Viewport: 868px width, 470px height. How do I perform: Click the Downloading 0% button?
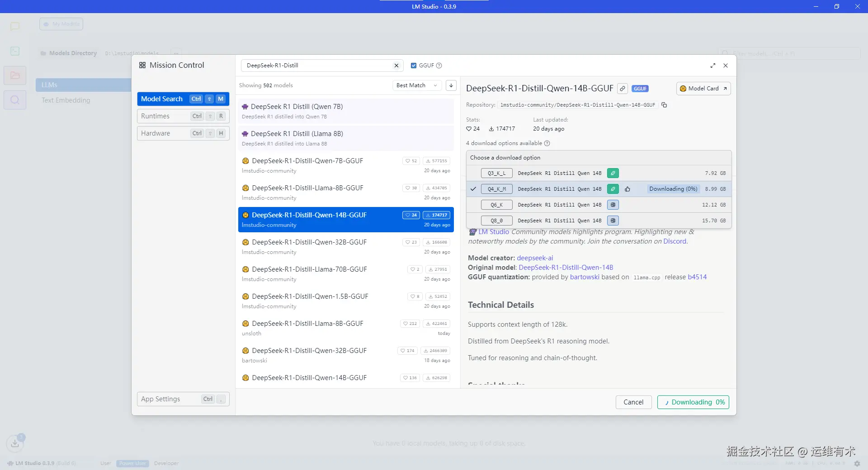(x=693, y=402)
